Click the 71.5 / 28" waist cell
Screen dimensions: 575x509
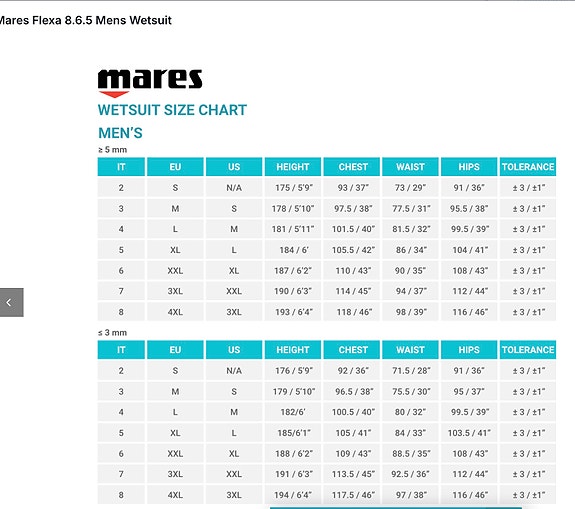click(410, 371)
